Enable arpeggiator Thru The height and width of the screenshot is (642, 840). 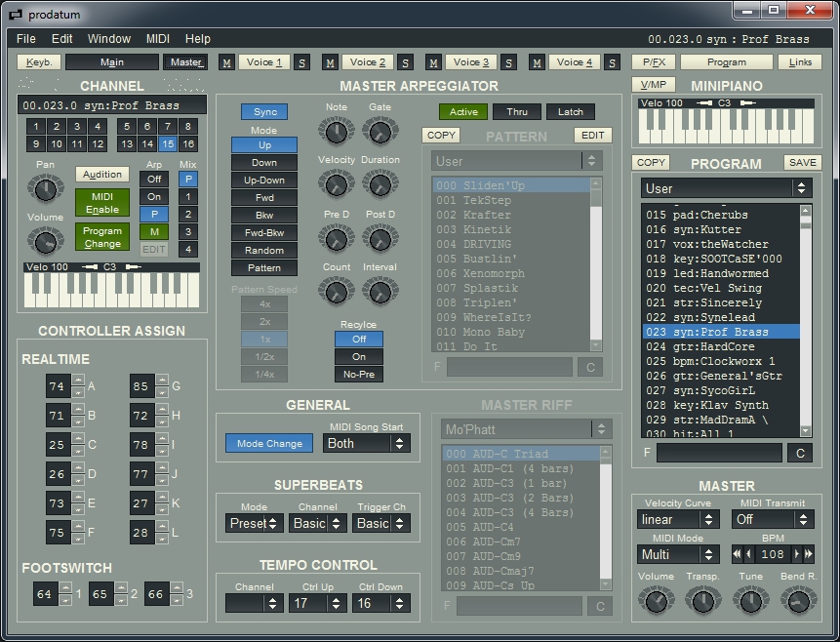tap(517, 112)
